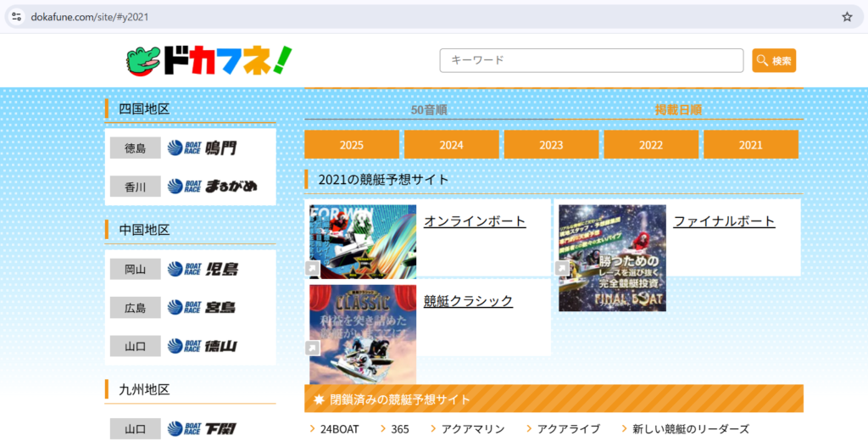Screen dimensions: 868x441
Task: Open the 新しい競艇のリーダーズ link
Action: coord(691,429)
